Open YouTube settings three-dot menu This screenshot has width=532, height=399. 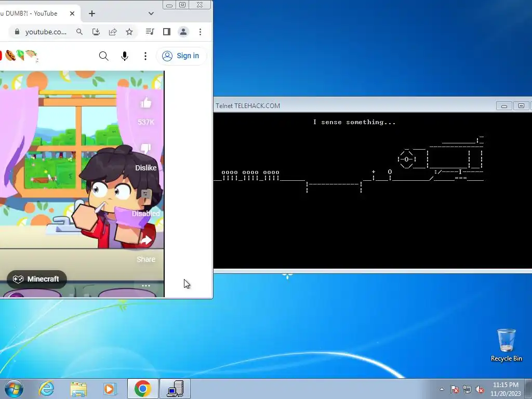click(145, 56)
